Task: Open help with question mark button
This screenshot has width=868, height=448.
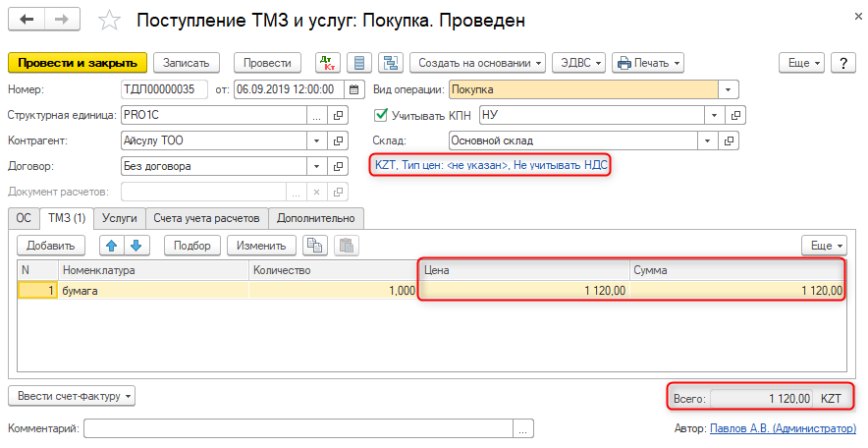Action: [843, 63]
